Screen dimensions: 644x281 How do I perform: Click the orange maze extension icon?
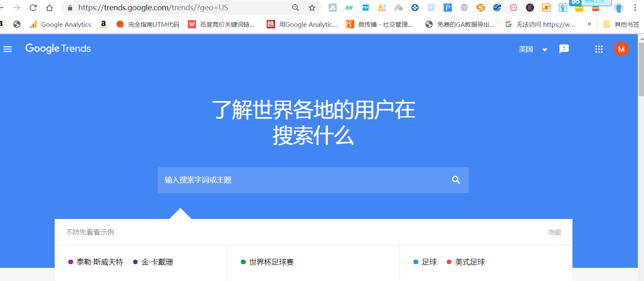(x=546, y=7)
